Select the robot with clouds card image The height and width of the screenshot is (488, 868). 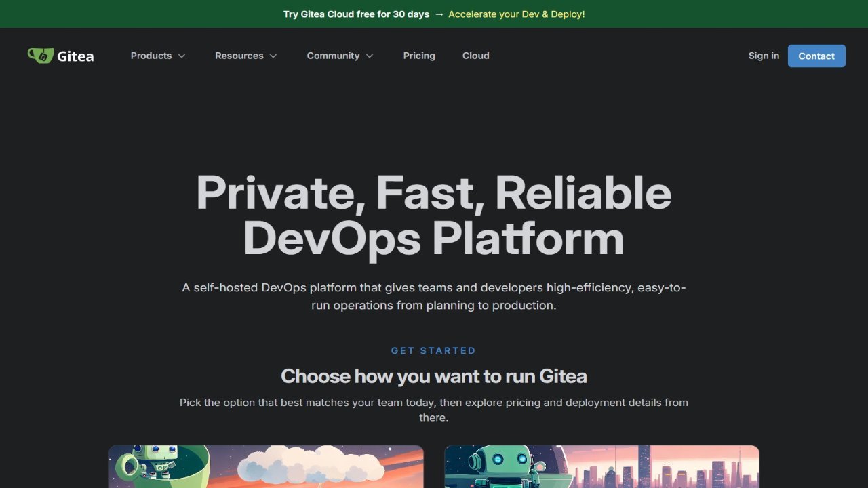point(267,466)
